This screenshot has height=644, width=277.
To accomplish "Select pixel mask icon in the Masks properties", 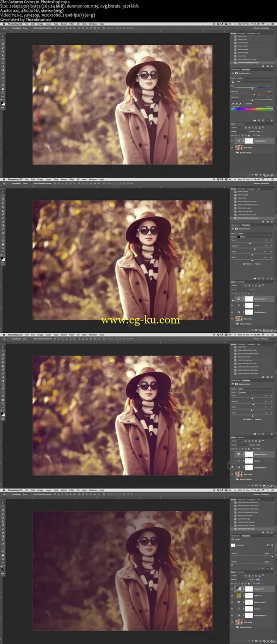I will click(x=268, y=545).
